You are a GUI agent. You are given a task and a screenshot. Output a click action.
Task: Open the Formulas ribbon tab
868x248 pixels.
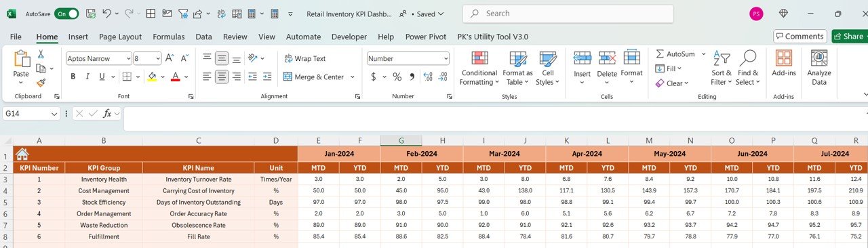click(x=168, y=37)
